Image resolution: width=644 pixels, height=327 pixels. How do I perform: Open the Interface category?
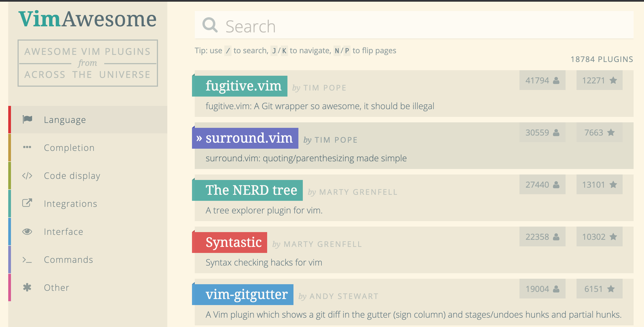[x=88, y=232]
